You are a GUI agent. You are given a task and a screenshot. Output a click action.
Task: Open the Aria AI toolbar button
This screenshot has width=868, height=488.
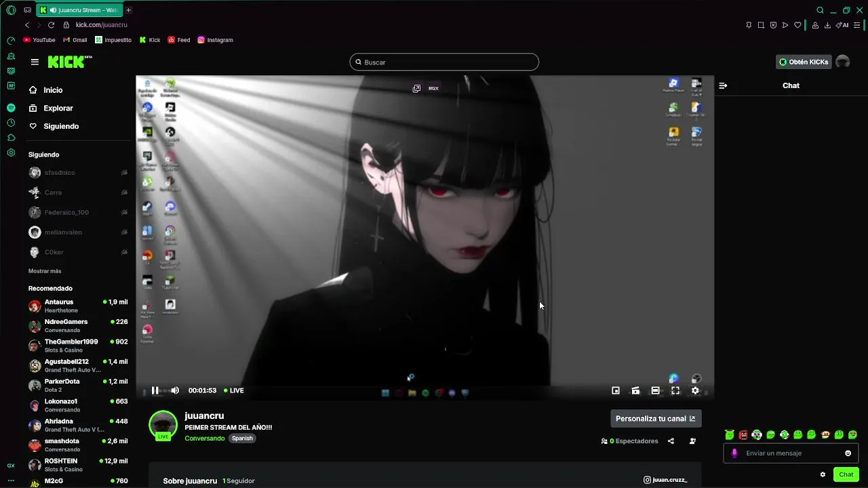[x=843, y=25]
